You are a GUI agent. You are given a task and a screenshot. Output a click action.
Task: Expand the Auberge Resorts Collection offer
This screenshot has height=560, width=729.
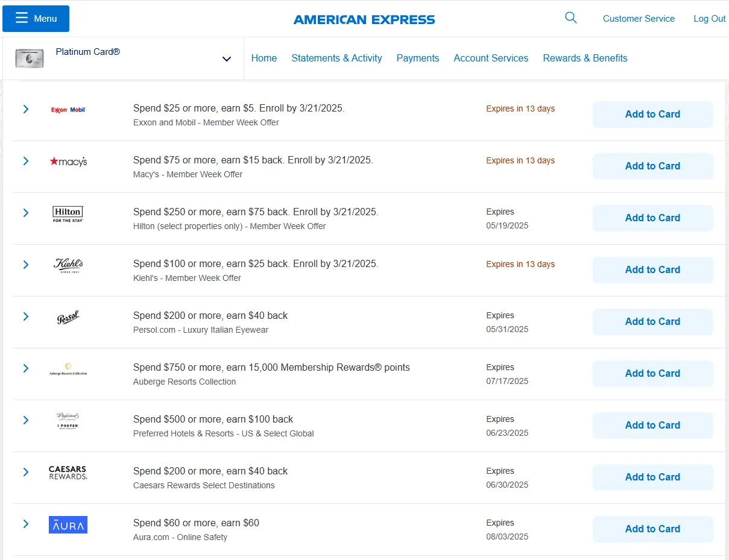[x=26, y=368]
